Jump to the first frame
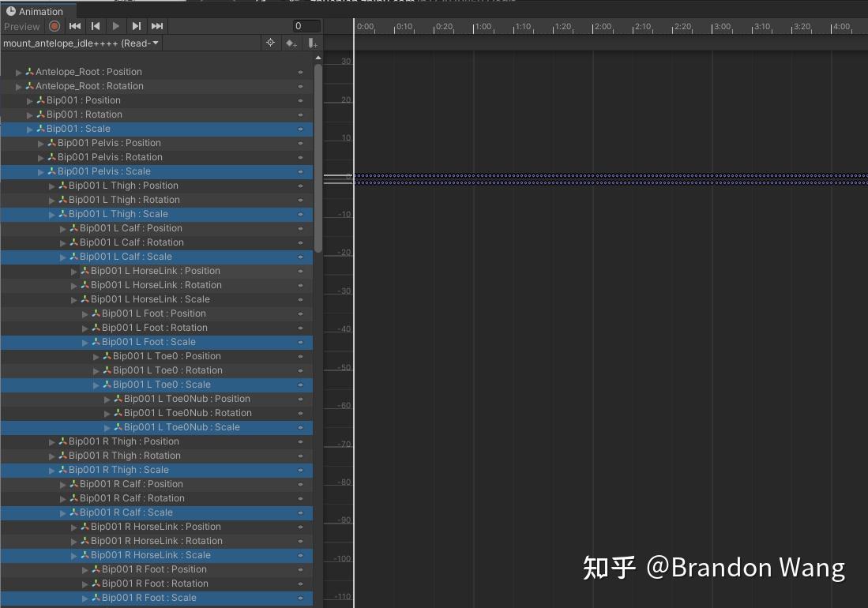 (x=74, y=26)
